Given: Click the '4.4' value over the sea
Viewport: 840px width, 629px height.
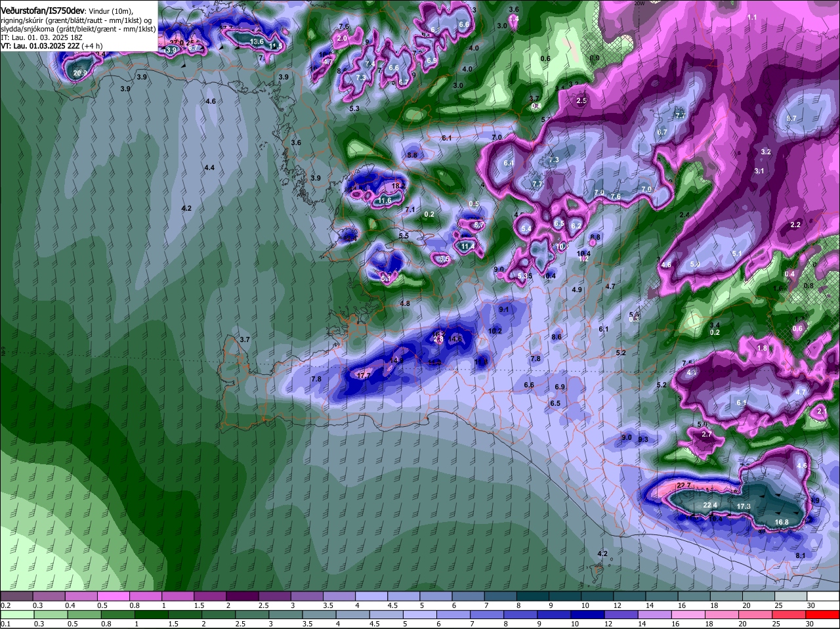Looking at the screenshot, I should coord(209,168).
